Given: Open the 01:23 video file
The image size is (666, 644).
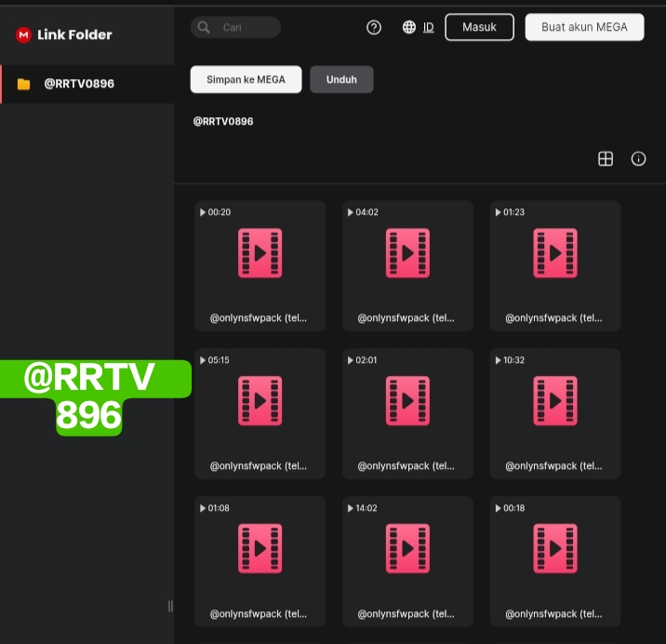Looking at the screenshot, I should click(x=555, y=265).
